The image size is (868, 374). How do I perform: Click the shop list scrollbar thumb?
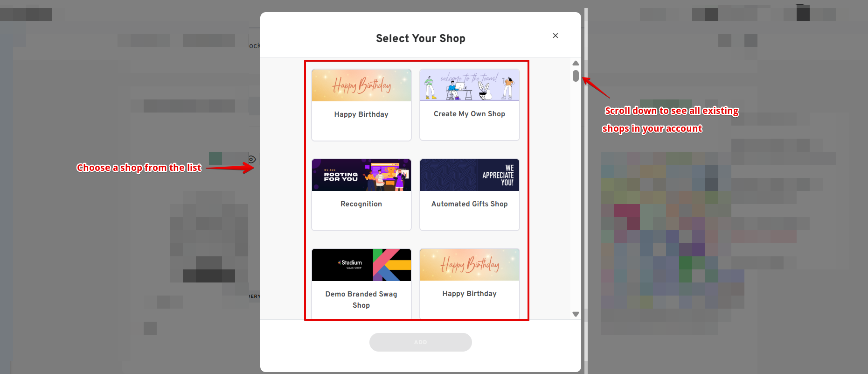click(x=576, y=76)
